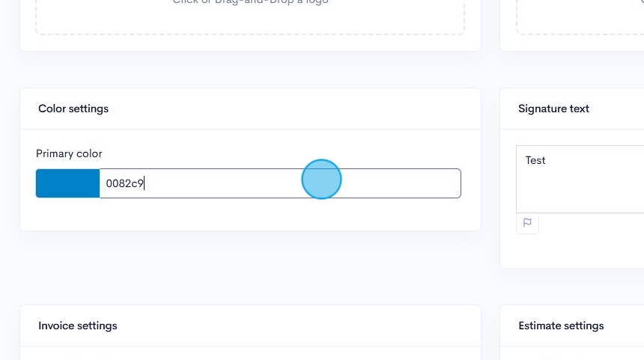Click the Primary color label
This screenshot has height=360, width=644.
pos(69,153)
